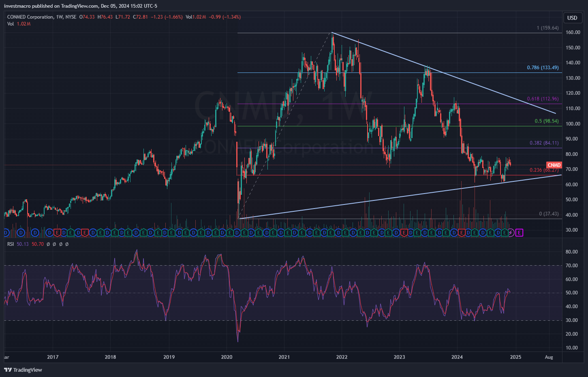Click 150.00 on the price axis
588x377 pixels.
click(x=573, y=48)
